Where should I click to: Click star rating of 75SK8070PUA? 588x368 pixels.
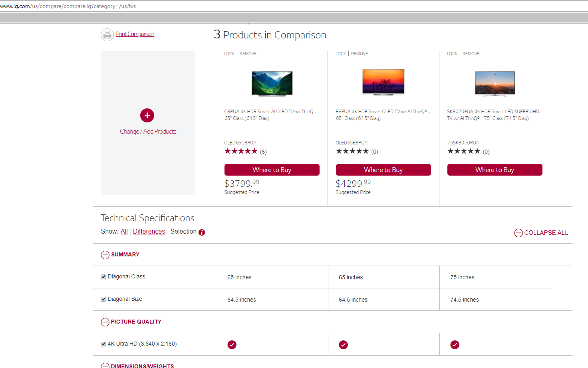(464, 151)
